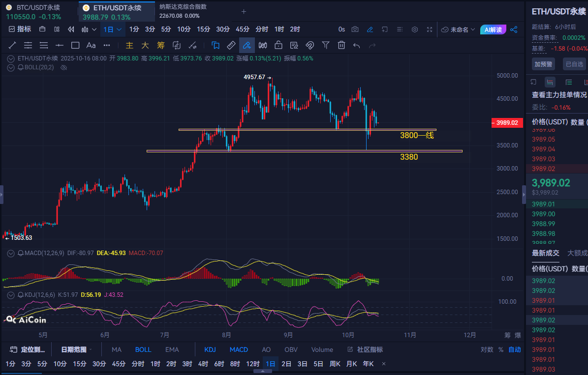The height and width of the screenshot is (375, 588).
Task: Expand the 未命名 layout dropdown
Action: point(458,29)
